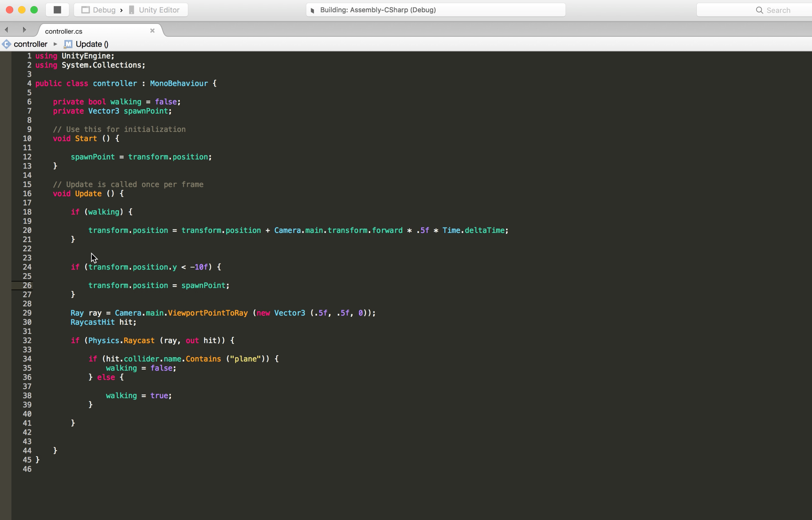This screenshot has height=520, width=812.
Task: Expand the file tab breadcrumb navigation
Action: (55, 43)
